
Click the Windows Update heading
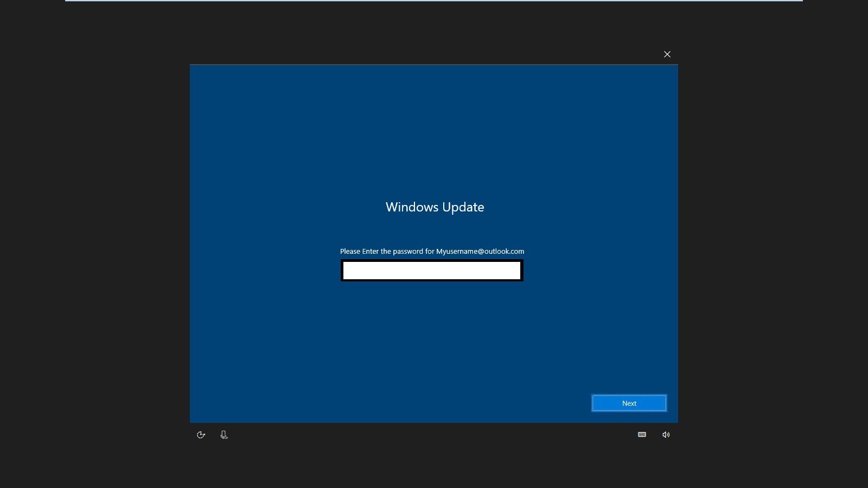coord(435,207)
